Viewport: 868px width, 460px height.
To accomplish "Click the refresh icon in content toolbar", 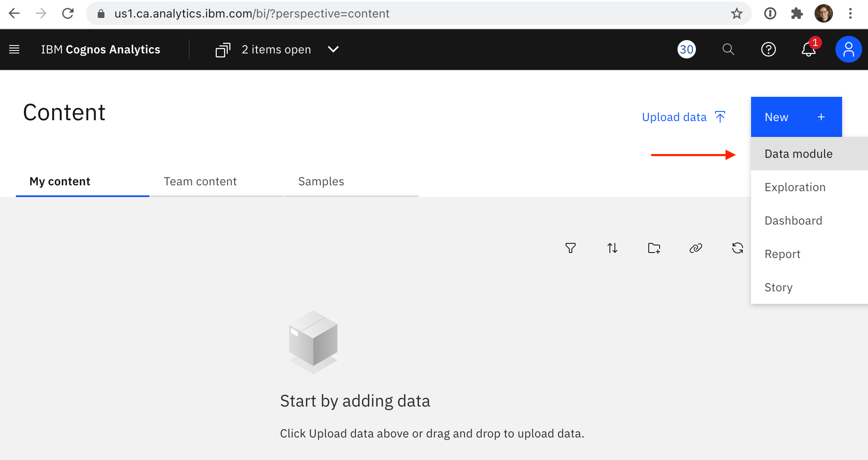I will (x=737, y=248).
